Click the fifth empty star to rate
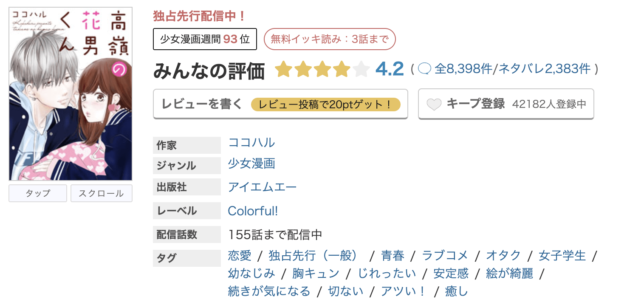The height and width of the screenshot is (305, 644). pos(362,69)
